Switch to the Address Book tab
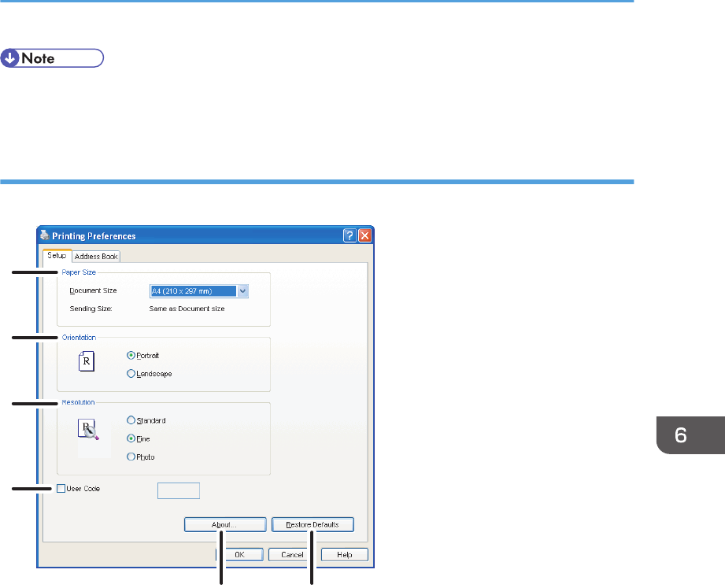Viewport: 725px width, 588px height. pos(96,257)
